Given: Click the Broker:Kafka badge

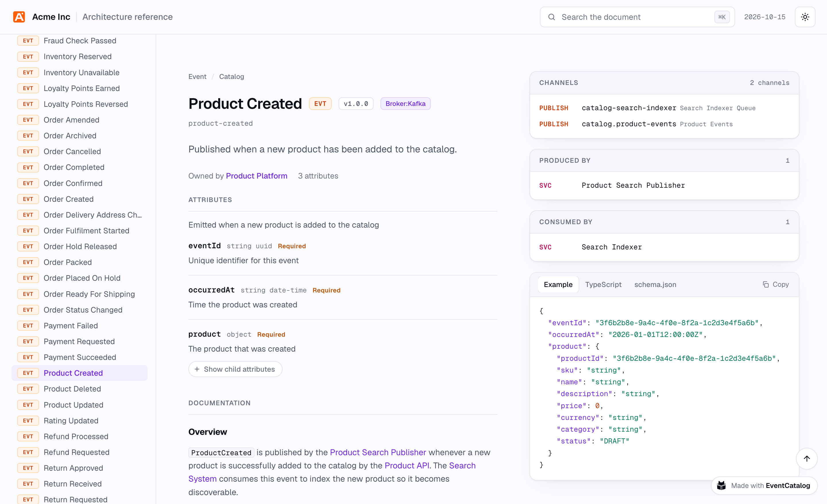Looking at the screenshot, I should (x=405, y=103).
